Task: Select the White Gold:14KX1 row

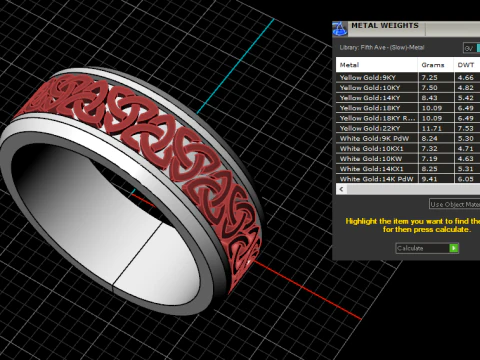Action: click(x=408, y=169)
